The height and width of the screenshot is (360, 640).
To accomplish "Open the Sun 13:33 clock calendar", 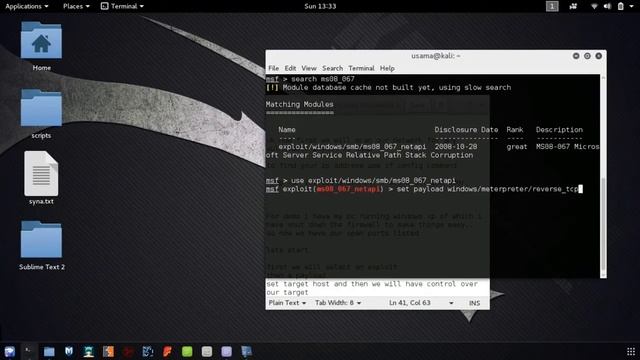I will tap(320, 6).
